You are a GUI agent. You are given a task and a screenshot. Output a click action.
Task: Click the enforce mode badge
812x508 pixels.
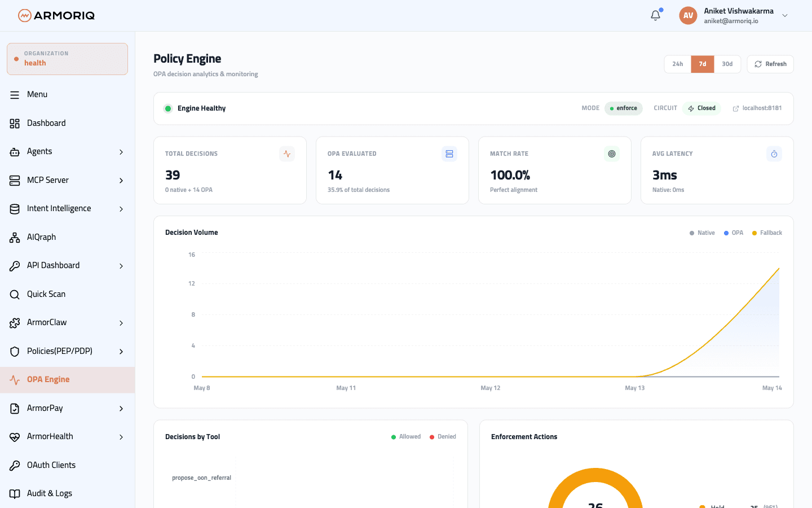624,108
